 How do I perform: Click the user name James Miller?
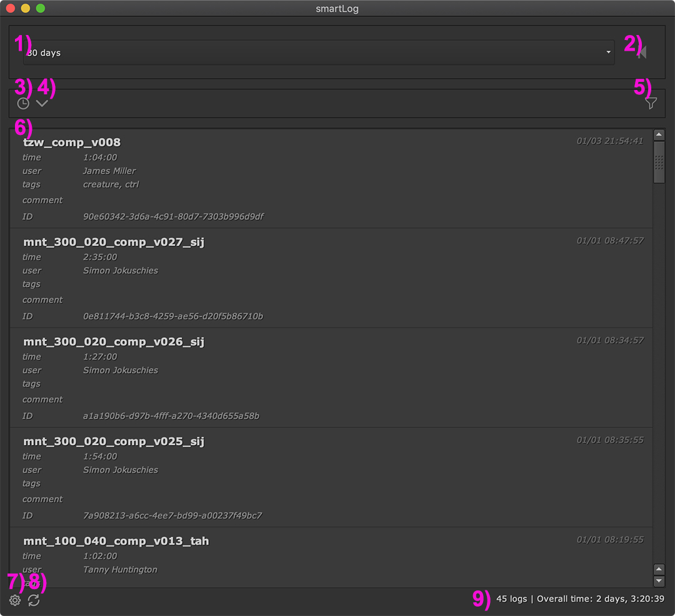pos(109,171)
